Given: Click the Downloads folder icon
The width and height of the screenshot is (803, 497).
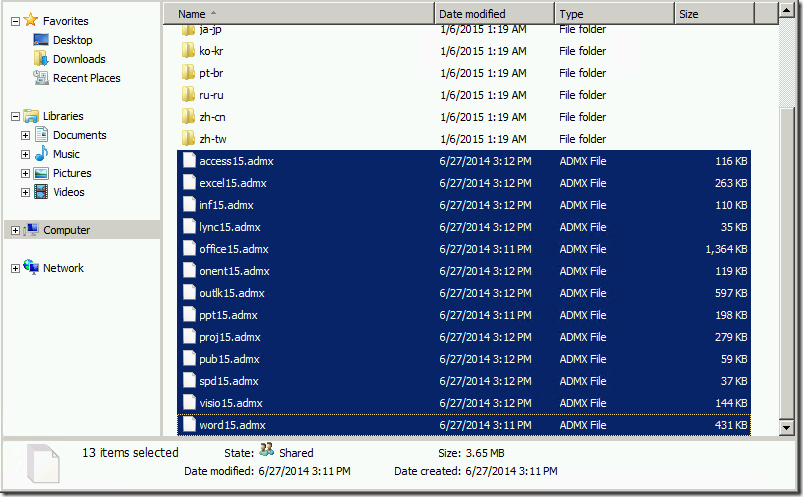Looking at the screenshot, I should coord(41,58).
